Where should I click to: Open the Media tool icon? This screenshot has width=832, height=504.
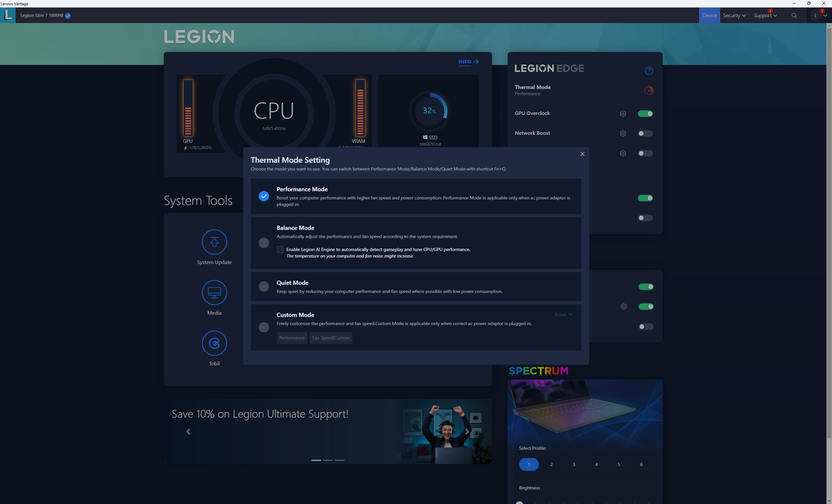pyautogui.click(x=214, y=293)
